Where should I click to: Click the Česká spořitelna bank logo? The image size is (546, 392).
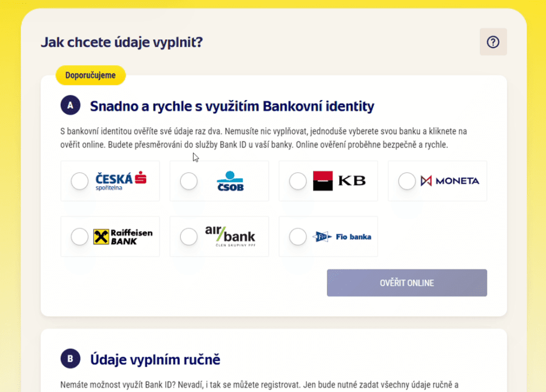coord(121,181)
